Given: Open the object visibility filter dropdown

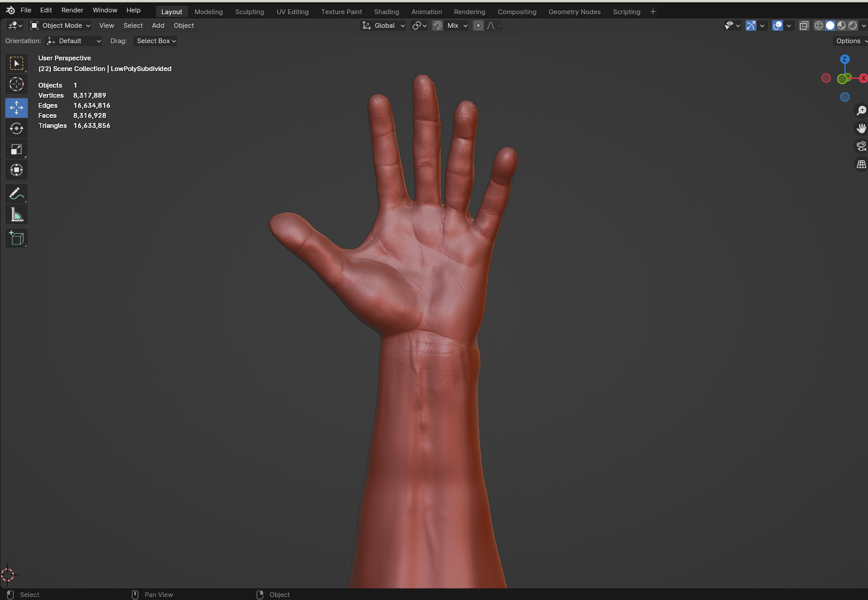Looking at the screenshot, I should [733, 25].
